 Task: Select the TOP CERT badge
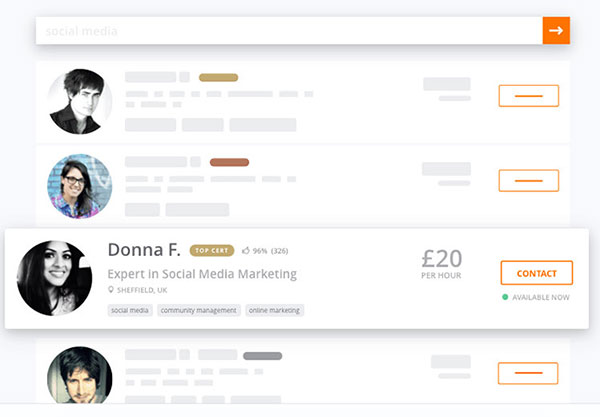tap(212, 251)
